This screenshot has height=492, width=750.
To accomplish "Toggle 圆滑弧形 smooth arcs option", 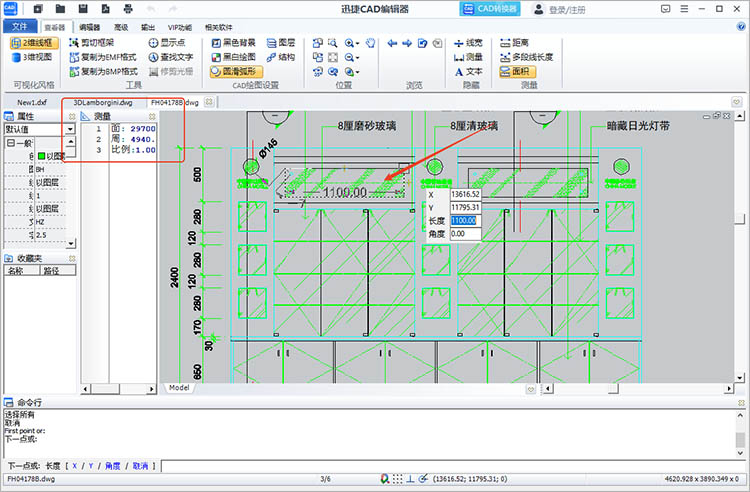I will tap(236, 72).
